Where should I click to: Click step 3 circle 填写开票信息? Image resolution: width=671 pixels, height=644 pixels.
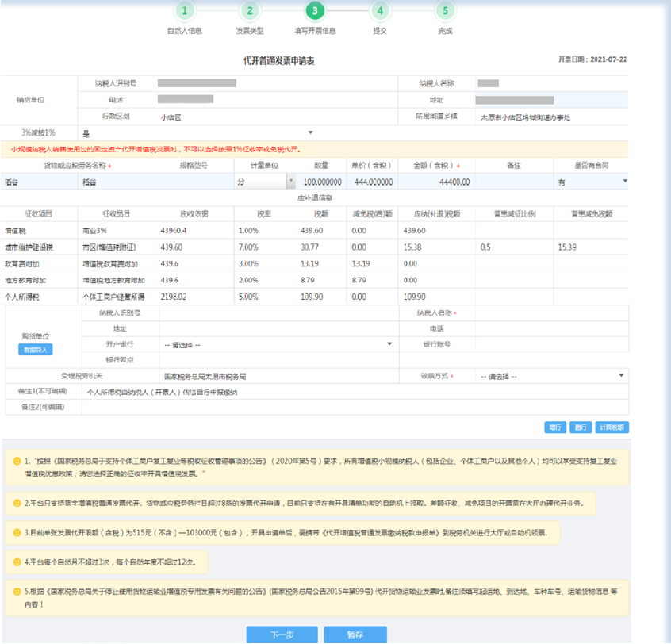coord(315,10)
